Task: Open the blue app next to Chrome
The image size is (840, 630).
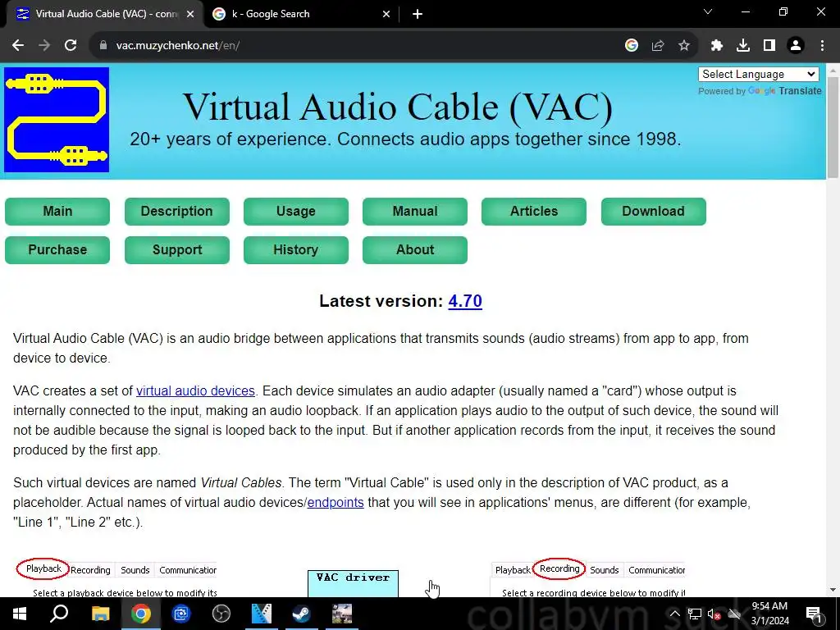Action: [181, 614]
